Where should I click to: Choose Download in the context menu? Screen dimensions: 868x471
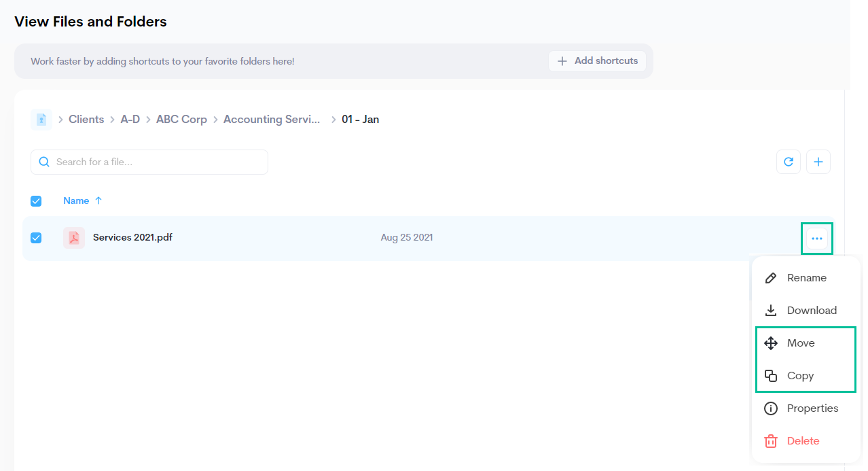(811, 311)
